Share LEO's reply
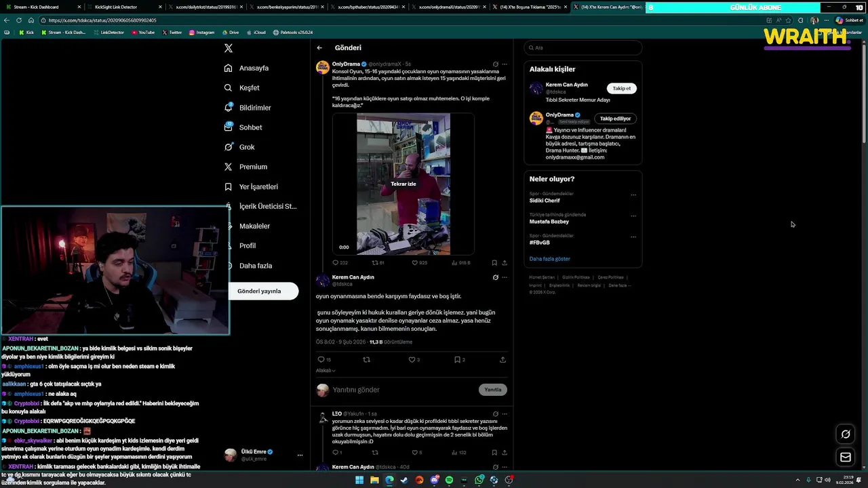The height and width of the screenshot is (488, 868). tap(505, 452)
